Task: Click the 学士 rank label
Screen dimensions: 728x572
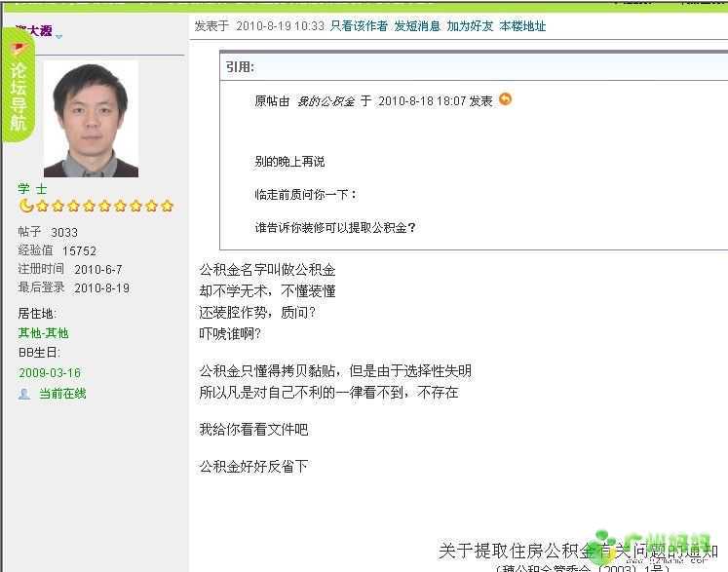Action: tap(32, 188)
